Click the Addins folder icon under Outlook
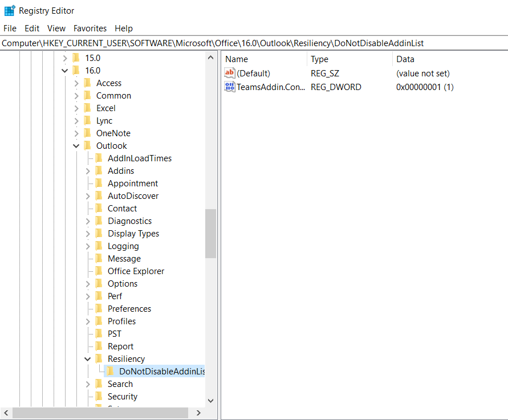This screenshot has height=420, width=508. coord(100,170)
